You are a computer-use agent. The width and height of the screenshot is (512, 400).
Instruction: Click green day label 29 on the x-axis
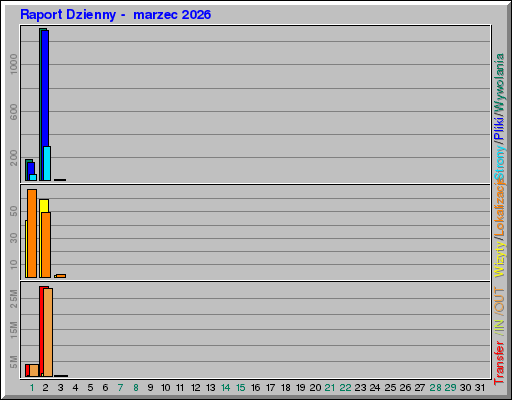point(450,388)
